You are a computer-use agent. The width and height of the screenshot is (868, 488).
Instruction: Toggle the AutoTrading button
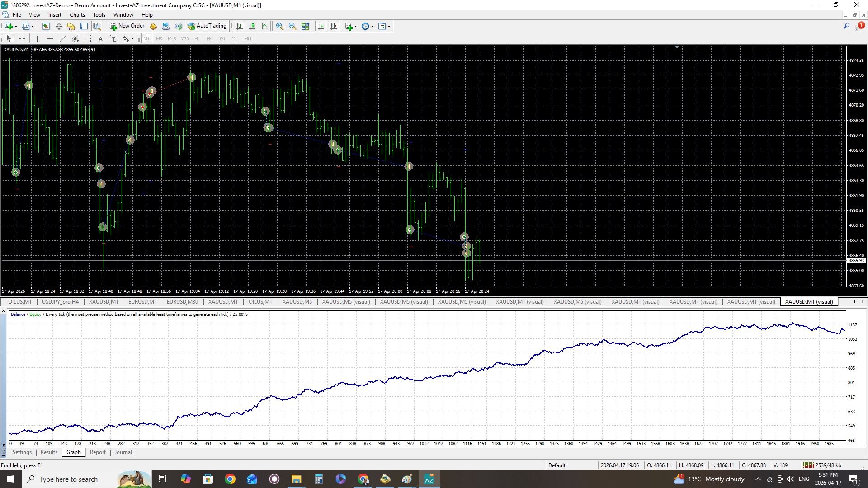207,26
